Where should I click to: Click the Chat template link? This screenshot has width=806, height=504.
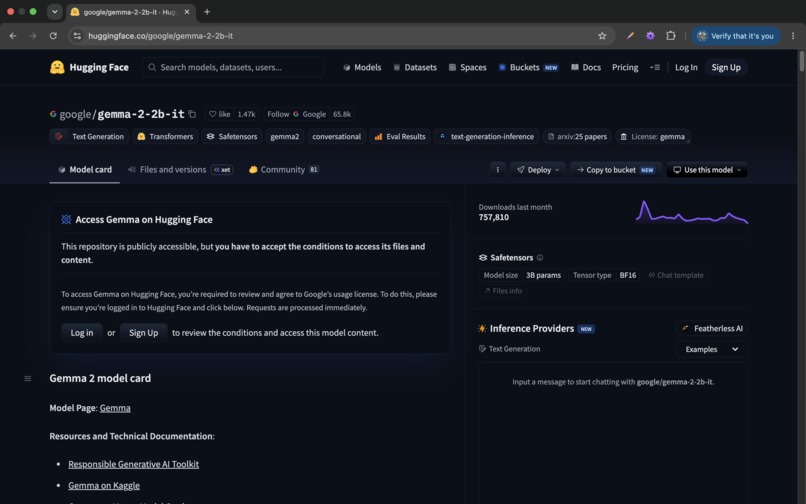[x=676, y=275]
